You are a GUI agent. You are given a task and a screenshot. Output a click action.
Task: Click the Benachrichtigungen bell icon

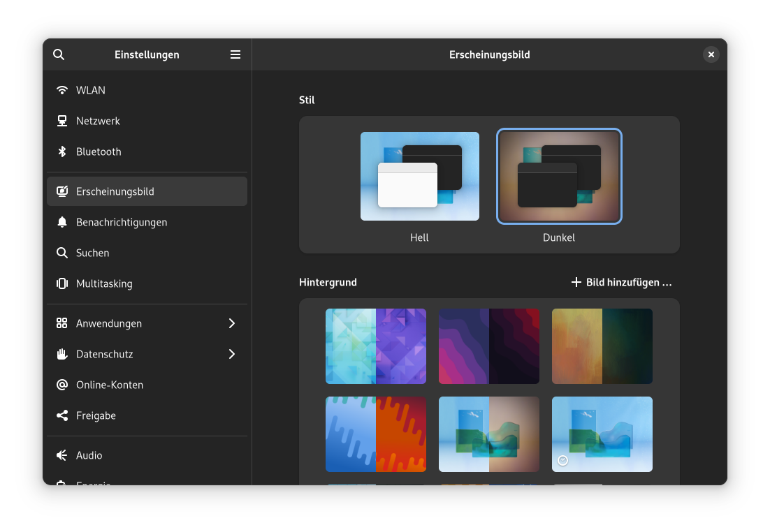point(62,222)
